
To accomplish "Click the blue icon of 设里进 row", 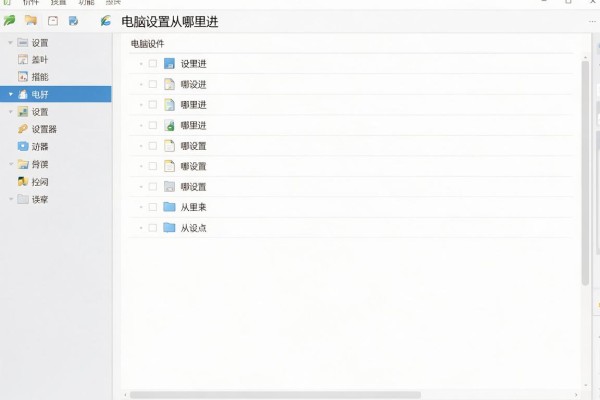I will (x=169, y=64).
